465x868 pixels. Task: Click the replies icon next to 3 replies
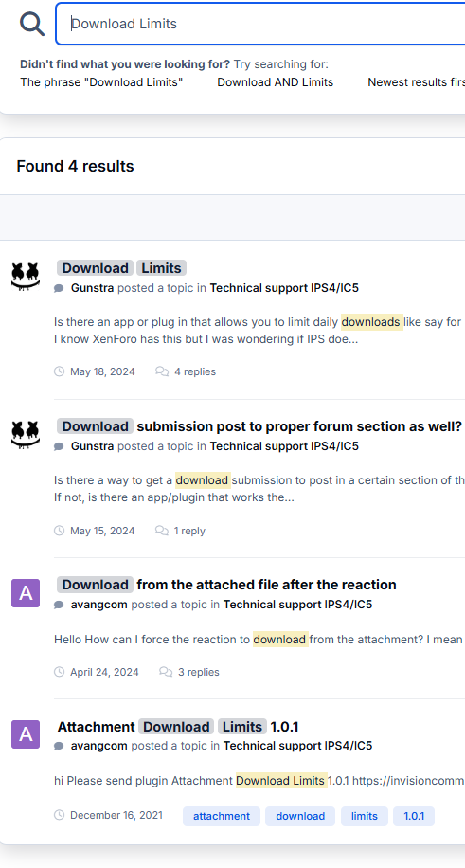pos(166,672)
